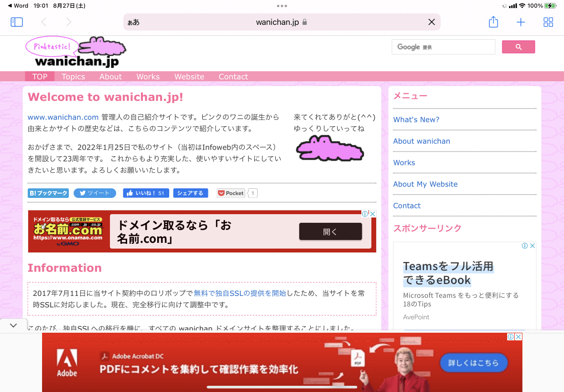Open the ad info icon on the お名前.com banner

tap(365, 214)
